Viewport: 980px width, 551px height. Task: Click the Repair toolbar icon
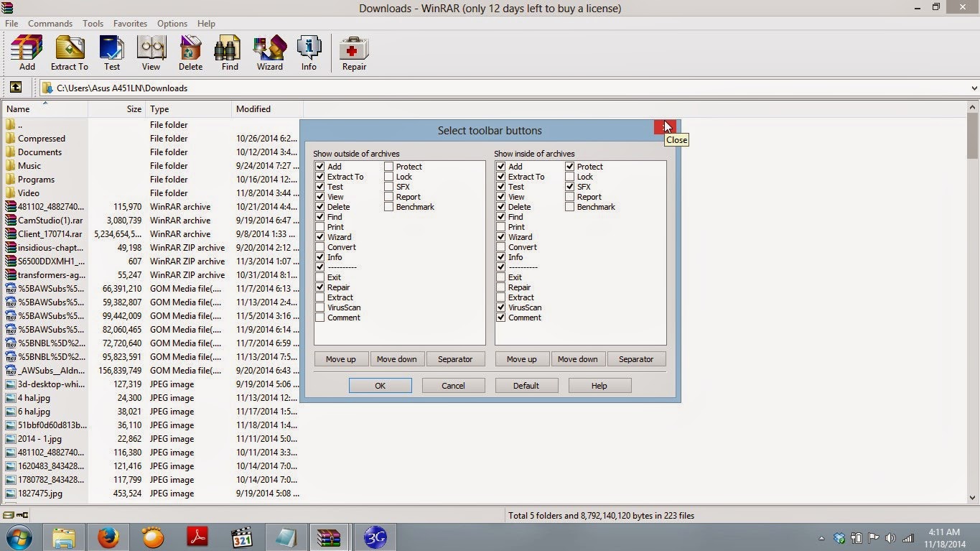point(354,53)
